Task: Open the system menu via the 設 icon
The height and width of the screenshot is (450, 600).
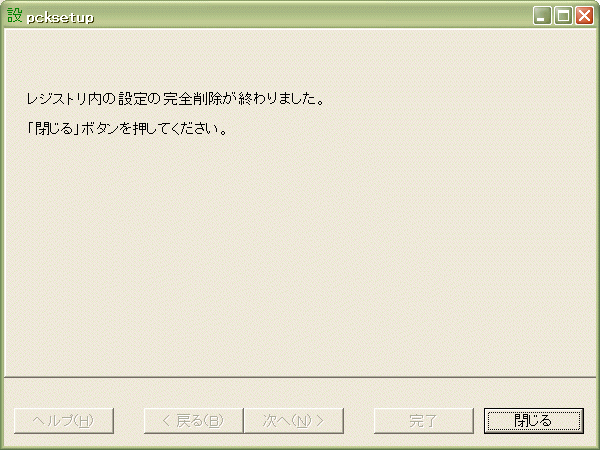Action: click(15, 15)
